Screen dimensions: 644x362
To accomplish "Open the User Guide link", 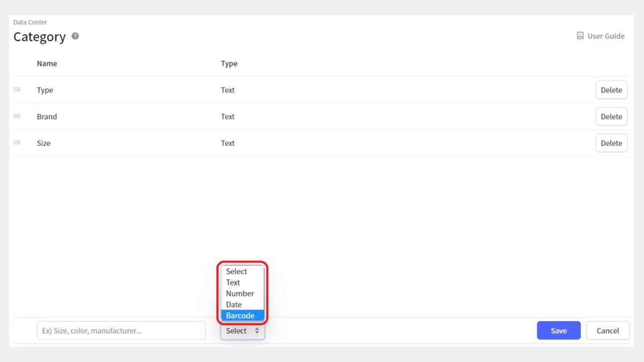I will coord(606,36).
